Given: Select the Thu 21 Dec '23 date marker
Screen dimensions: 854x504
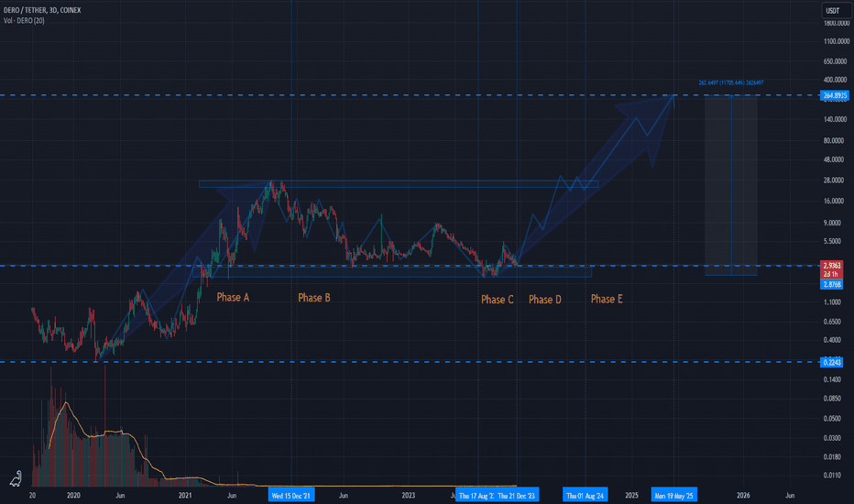Looking at the screenshot, I should [x=516, y=495].
